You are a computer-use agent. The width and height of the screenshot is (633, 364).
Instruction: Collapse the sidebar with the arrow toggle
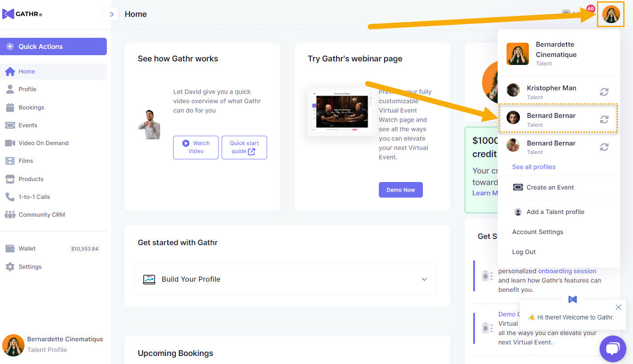click(x=111, y=14)
